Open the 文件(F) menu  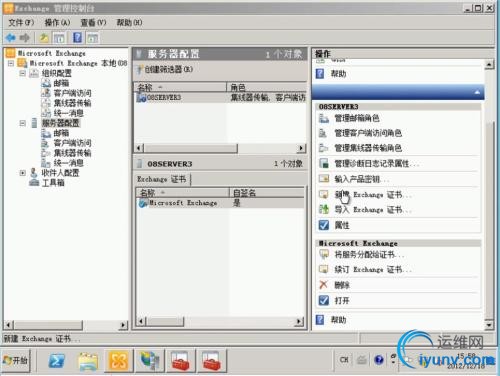pyautogui.click(x=21, y=23)
